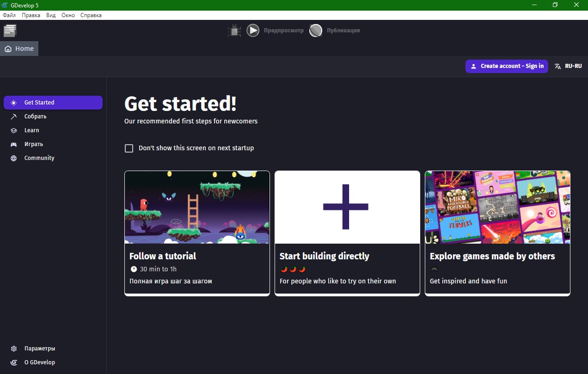Click the small gamepad icon on Explore card

point(434,269)
